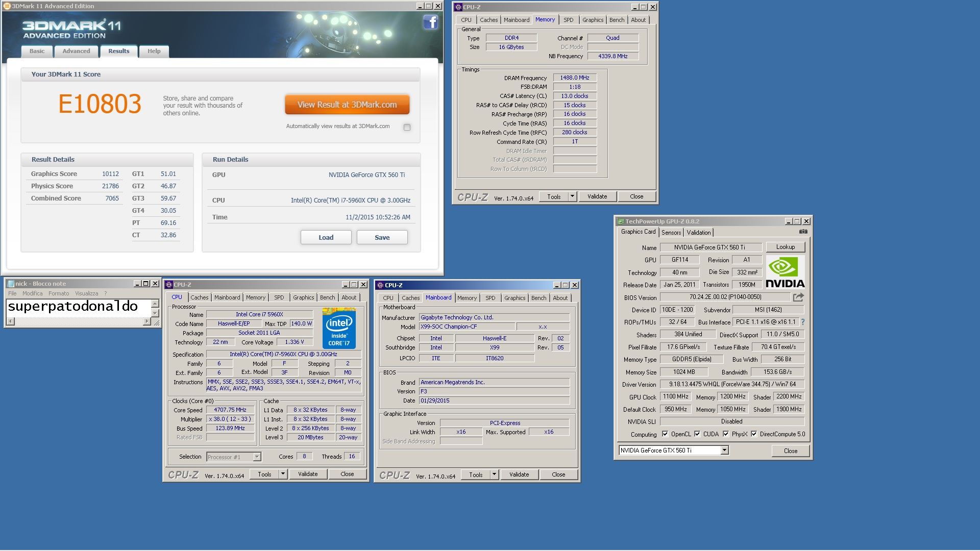Open the Visualizza menu in Notepad

click(86, 293)
